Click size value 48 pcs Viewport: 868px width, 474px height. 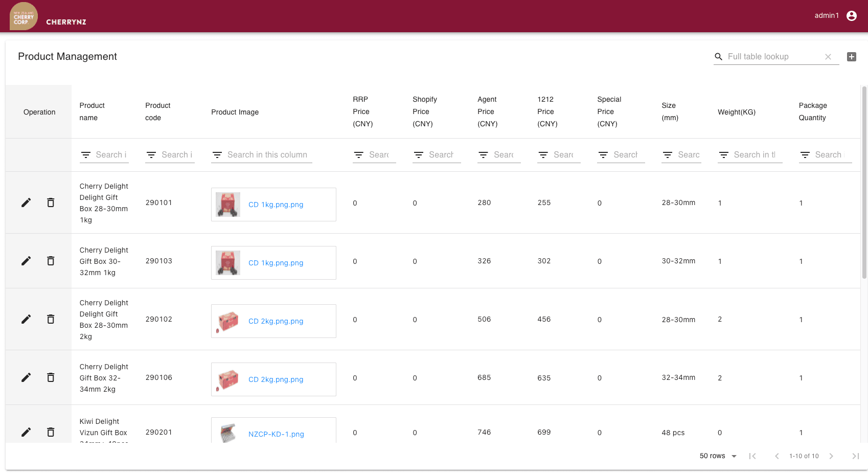[x=673, y=433]
